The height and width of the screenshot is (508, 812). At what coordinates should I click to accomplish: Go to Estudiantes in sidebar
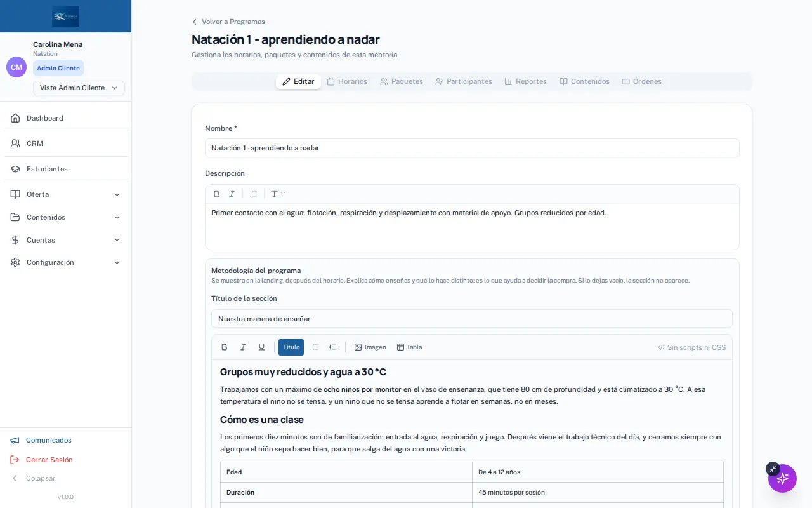coord(66,169)
